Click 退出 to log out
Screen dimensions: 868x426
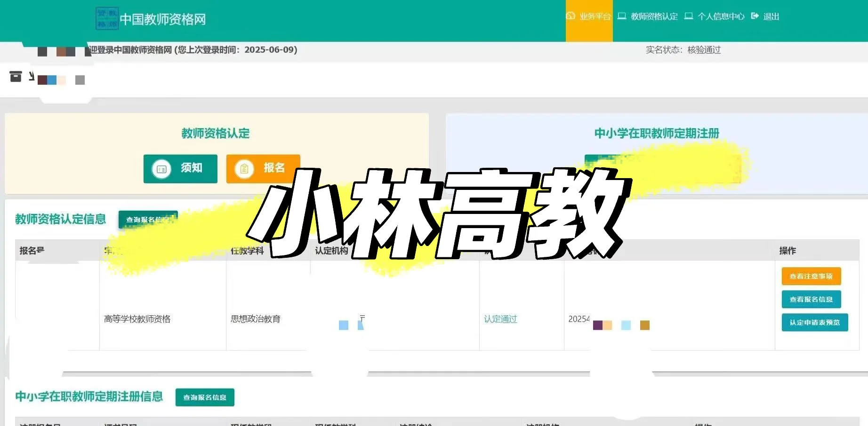pyautogui.click(x=772, y=16)
